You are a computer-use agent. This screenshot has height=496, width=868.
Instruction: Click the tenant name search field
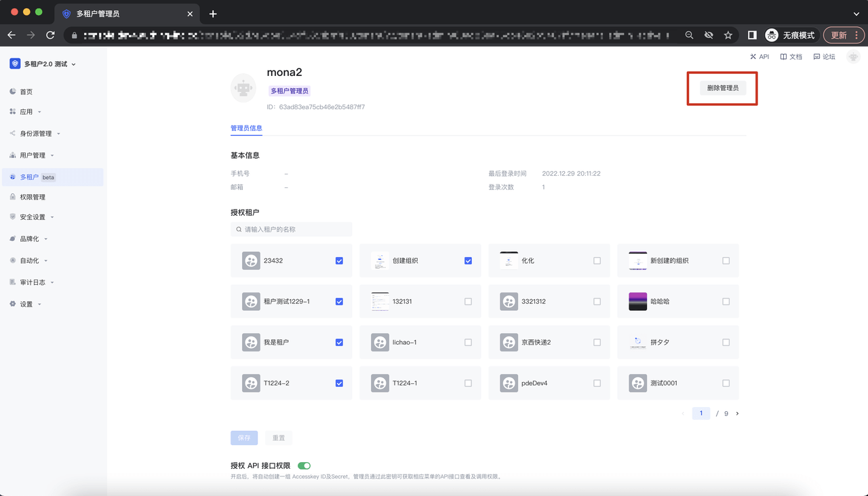click(292, 229)
